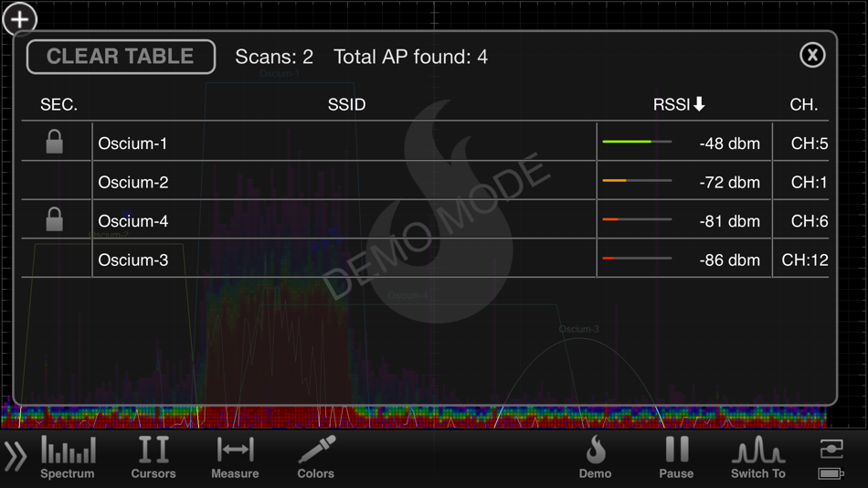Screen dimensions: 868x488
Task: Click the red signal bar of Oscium-3
Action: coord(637,258)
